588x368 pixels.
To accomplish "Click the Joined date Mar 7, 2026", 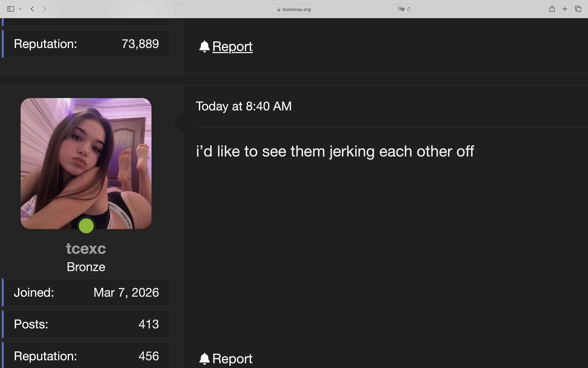I will coord(126,292).
